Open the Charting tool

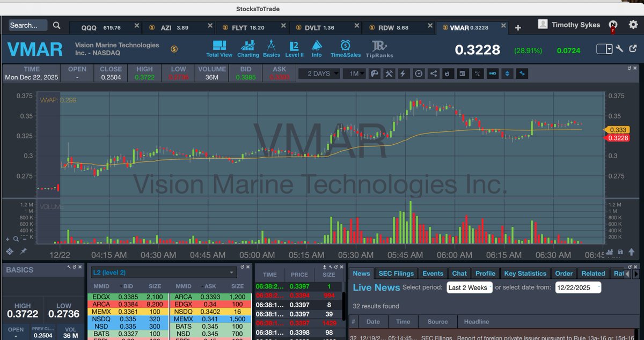(248, 49)
